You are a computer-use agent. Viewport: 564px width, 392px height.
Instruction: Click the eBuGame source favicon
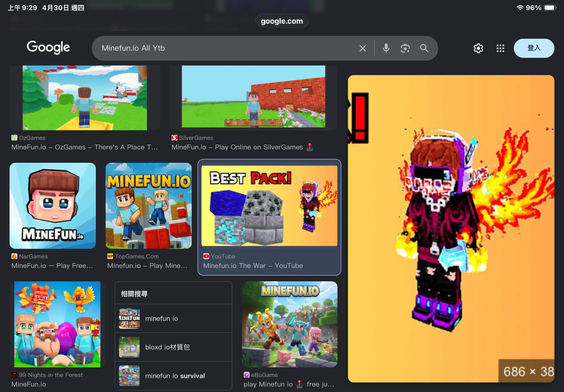(246, 375)
